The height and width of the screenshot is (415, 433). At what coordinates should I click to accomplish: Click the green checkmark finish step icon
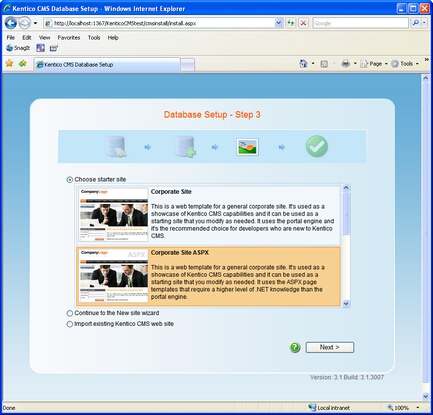point(317,146)
